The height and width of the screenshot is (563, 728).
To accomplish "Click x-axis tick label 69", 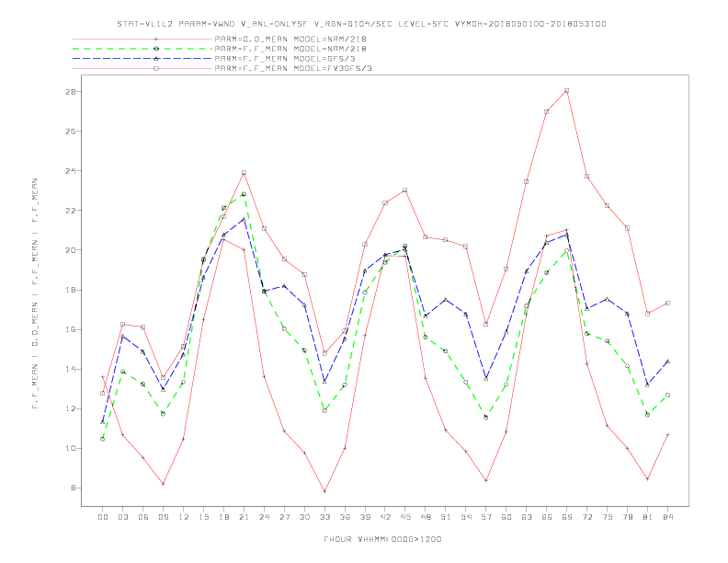I will pos(566,517).
